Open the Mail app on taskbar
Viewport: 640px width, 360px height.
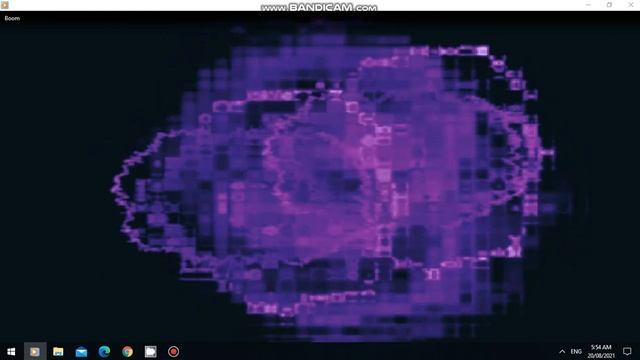81,351
